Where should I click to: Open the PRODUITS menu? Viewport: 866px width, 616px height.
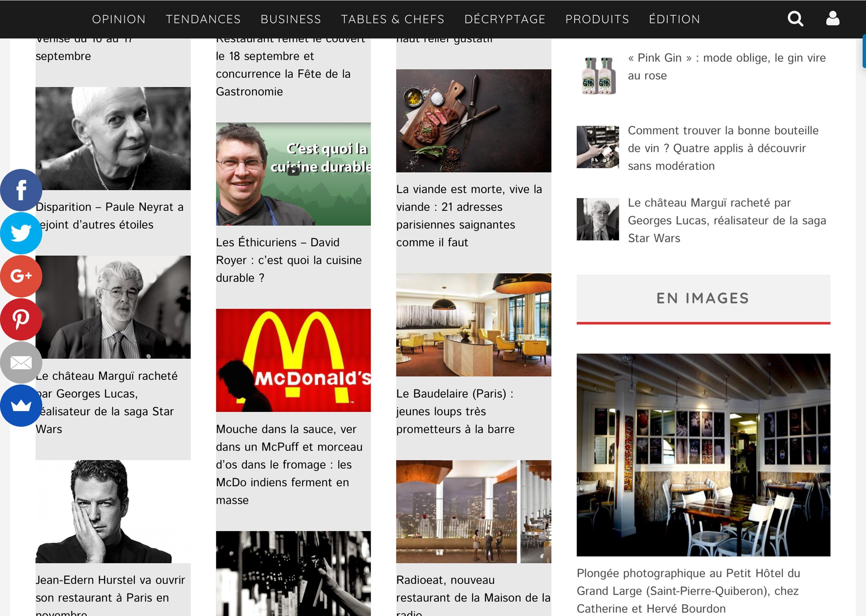click(597, 19)
